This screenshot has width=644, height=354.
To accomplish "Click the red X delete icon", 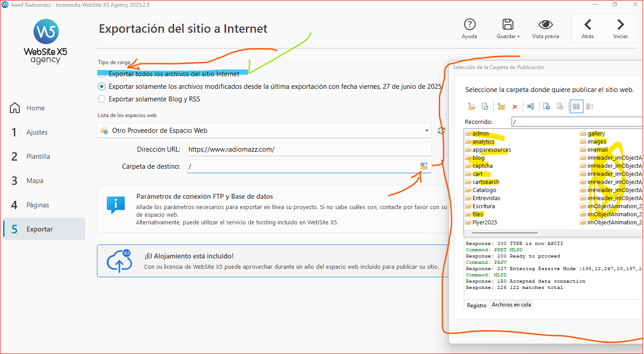I will coord(515,107).
